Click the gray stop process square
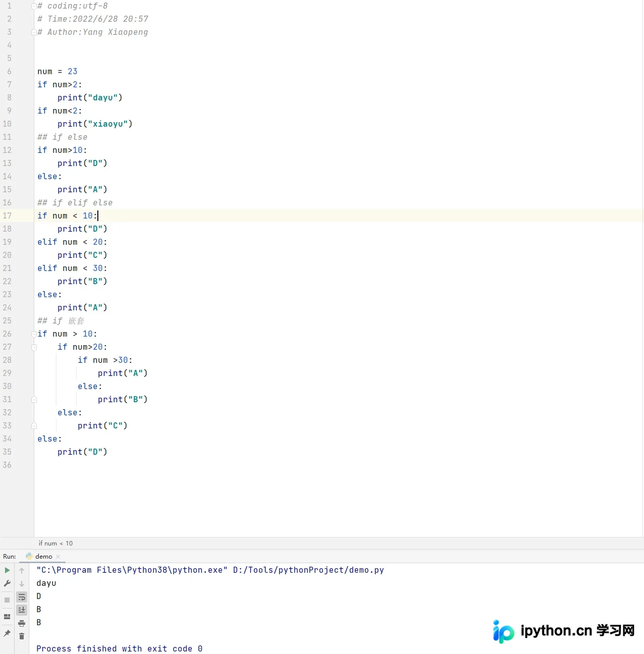 pos(7,600)
